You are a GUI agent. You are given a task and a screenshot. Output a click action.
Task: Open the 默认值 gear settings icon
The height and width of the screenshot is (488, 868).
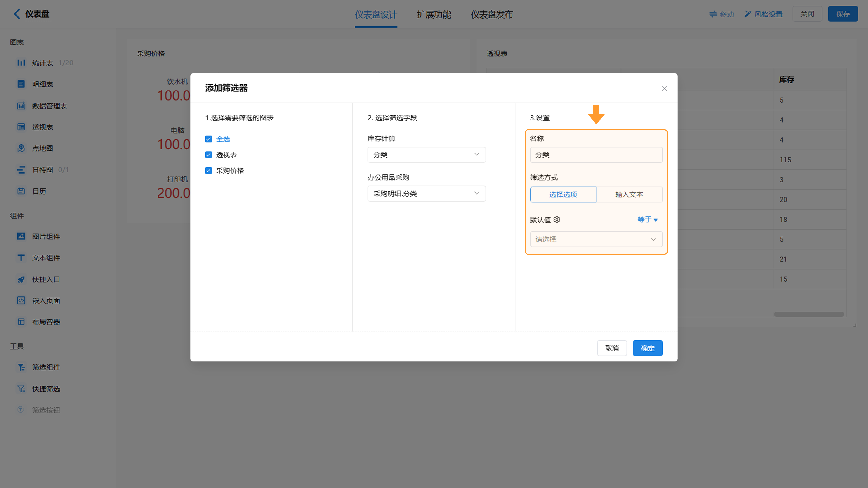click(557, 220)
